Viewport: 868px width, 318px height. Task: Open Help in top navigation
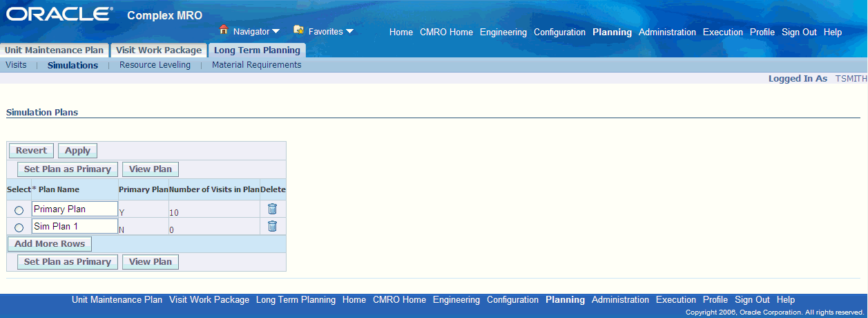(833, 32)
